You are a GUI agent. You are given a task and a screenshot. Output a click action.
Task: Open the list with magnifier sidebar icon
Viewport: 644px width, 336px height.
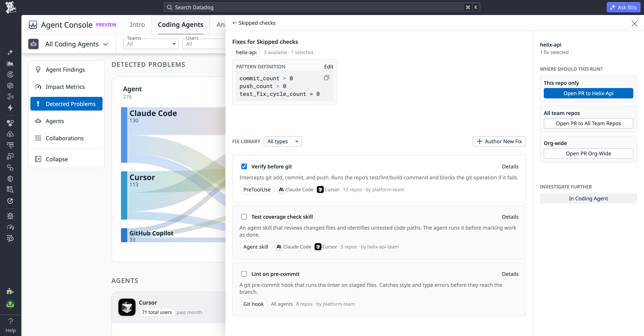10,238
